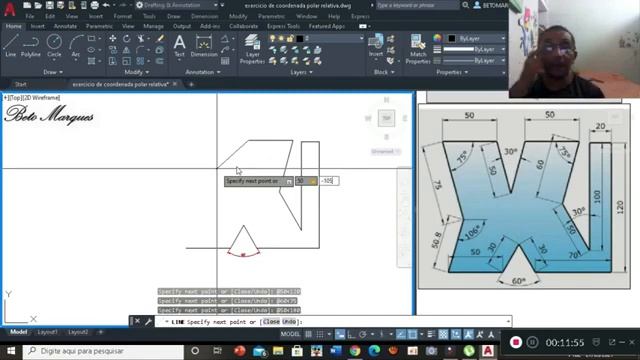Select the Arc tool

[x=76, y=45]
